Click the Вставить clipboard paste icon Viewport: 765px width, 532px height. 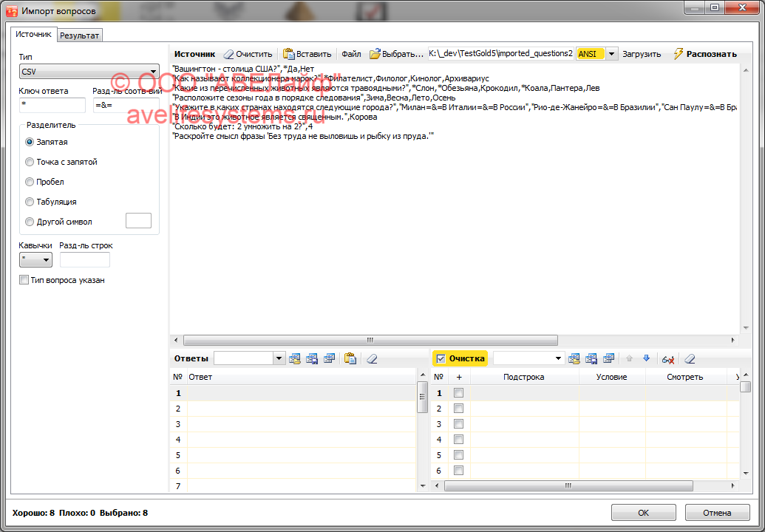coord(288,54)
